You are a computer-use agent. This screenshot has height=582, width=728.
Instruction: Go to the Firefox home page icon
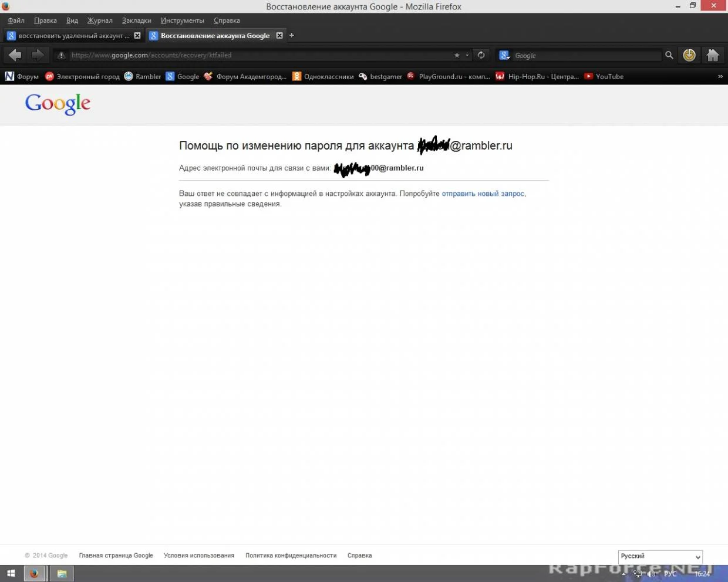pyautogui.click(x=713, y=55)
